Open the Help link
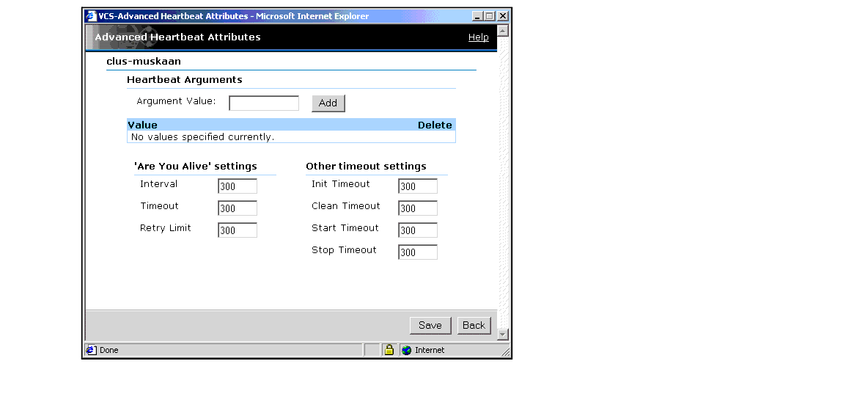868x394 pixels. click(x=478, y=37)
